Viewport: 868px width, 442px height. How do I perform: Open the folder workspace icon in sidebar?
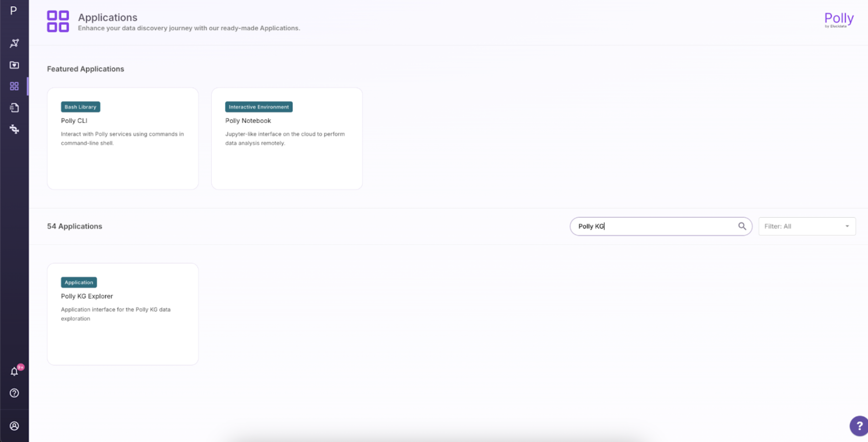tap(14, 65)
